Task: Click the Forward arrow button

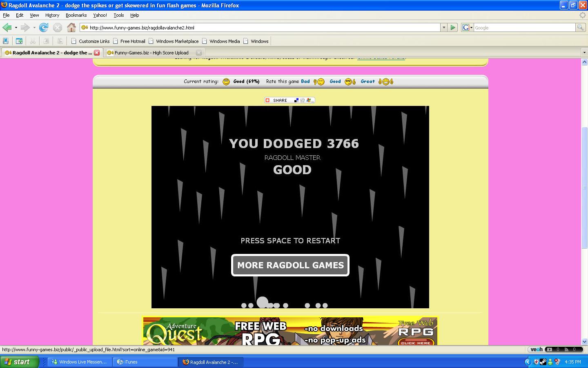Action: point(25,27)
